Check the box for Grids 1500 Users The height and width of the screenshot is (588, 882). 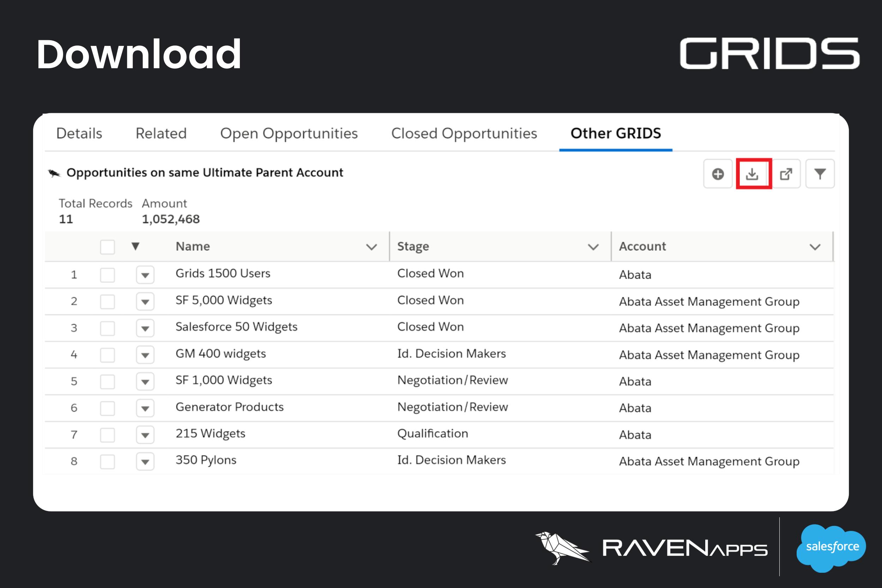pyautogui.click(x=107, y=275)
